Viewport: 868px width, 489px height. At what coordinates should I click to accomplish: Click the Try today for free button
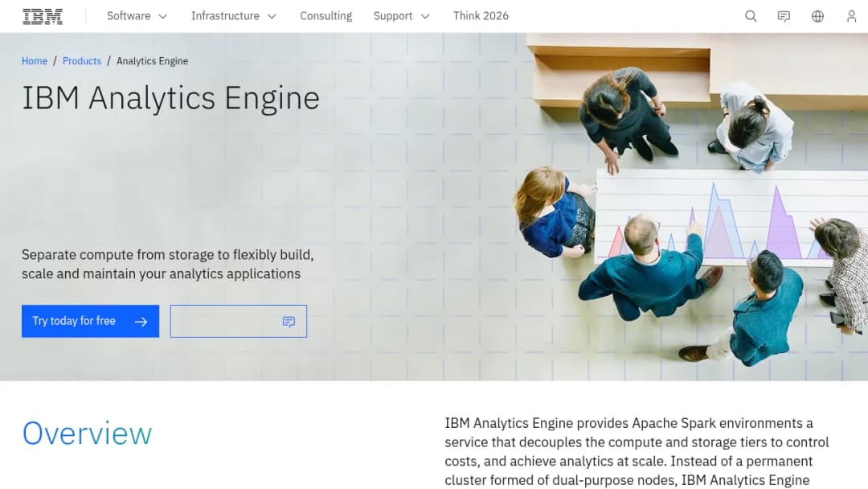[x=90, y=321]
